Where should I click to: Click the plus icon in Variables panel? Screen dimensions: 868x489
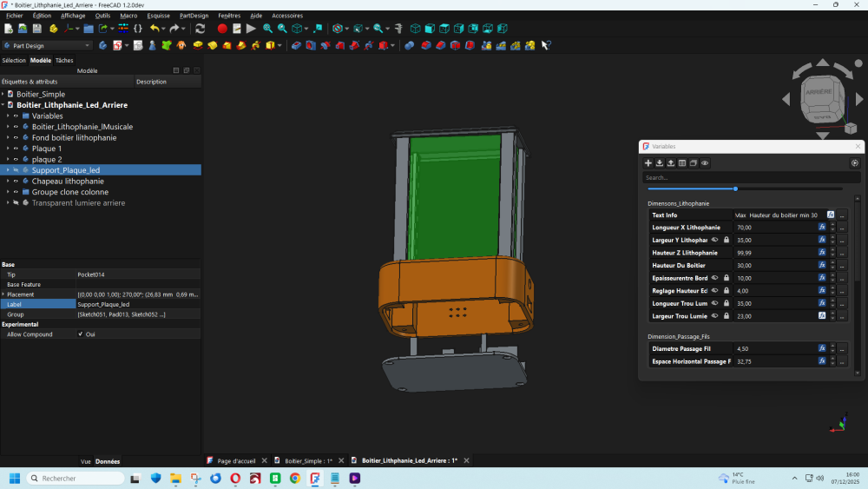[x=648, y=162]
